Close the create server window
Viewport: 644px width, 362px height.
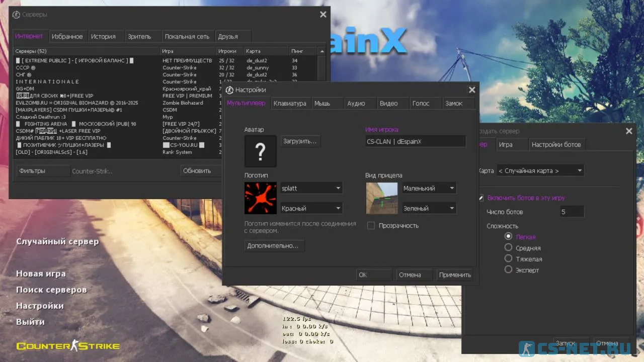coord(629,131)
